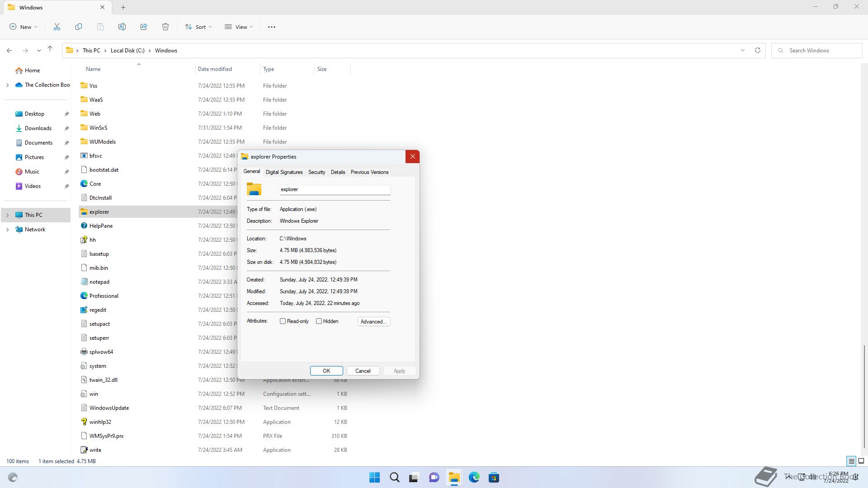Refresh the Windows folder view

[x=758, y=50]
